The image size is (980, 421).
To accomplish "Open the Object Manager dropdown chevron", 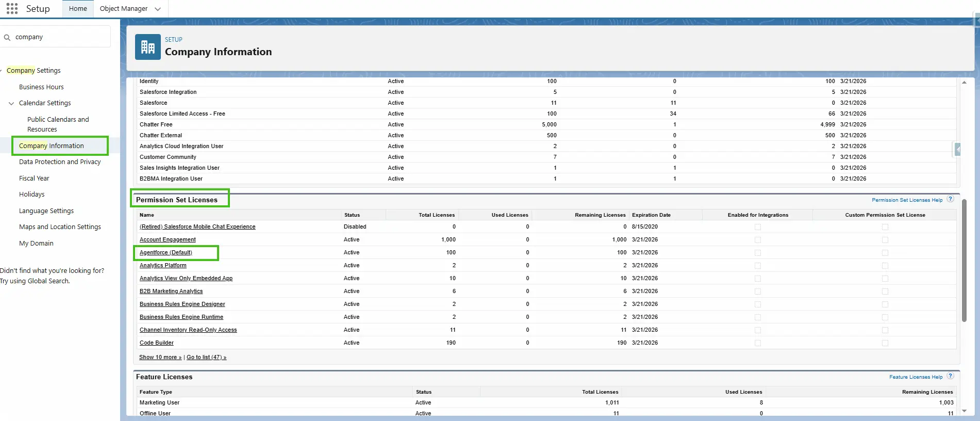I will click(x=158, y=9).
